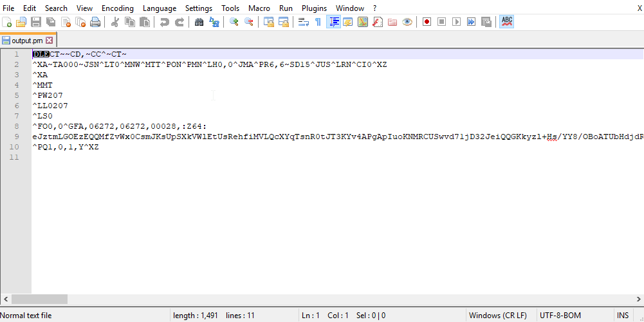The image size is (644, 322).
Task: Open the Language menu
Action: pyautogui.click(x=160, y=8)
